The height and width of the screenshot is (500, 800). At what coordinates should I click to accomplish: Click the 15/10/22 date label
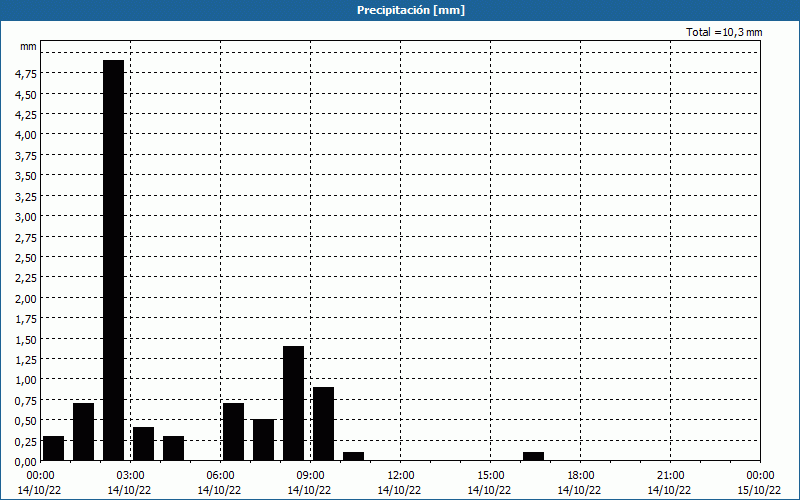(759, 490)
